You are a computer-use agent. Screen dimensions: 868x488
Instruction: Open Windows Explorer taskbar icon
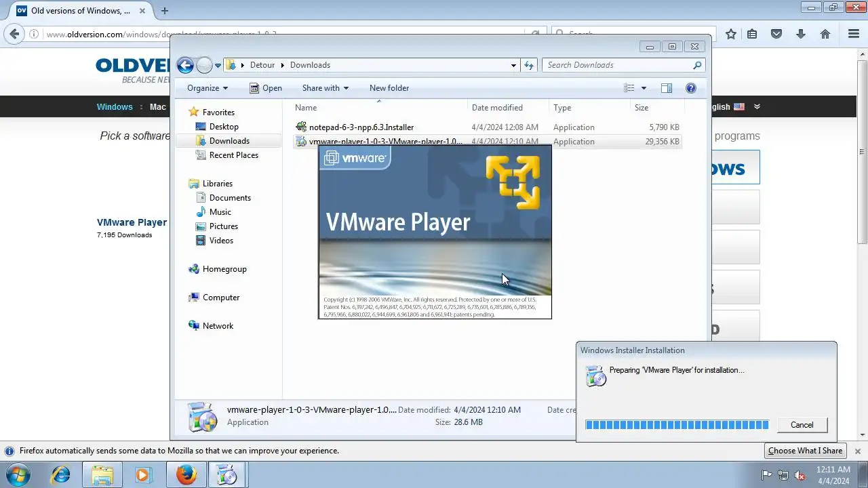(x=102, y=475)
